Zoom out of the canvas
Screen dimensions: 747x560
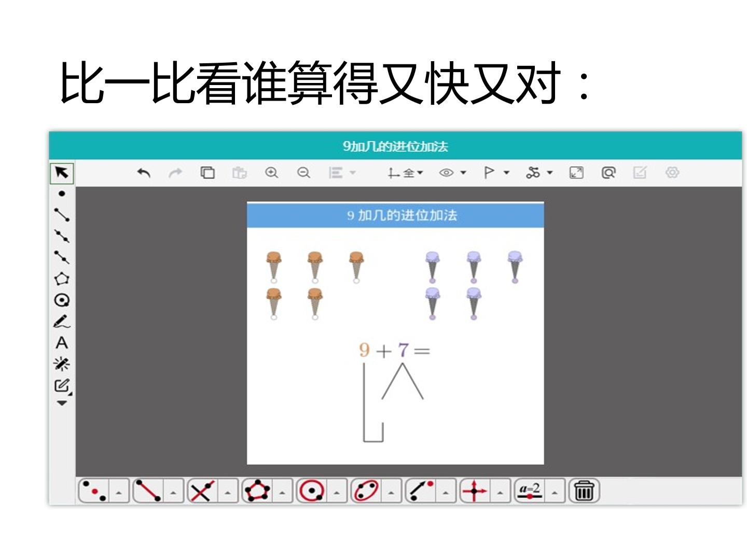tap(303, 173)
